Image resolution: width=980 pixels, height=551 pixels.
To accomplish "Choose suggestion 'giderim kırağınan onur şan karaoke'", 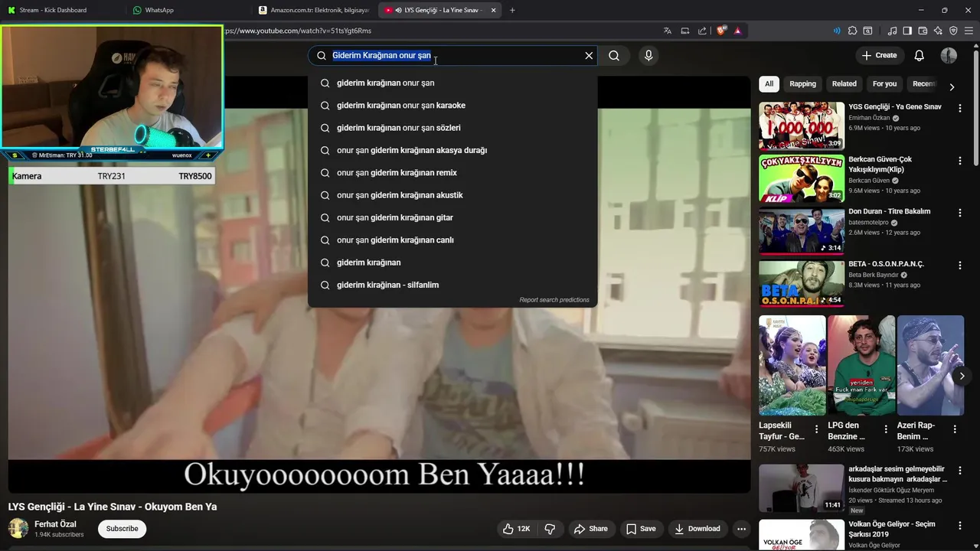I will click(x=452, y=106).
